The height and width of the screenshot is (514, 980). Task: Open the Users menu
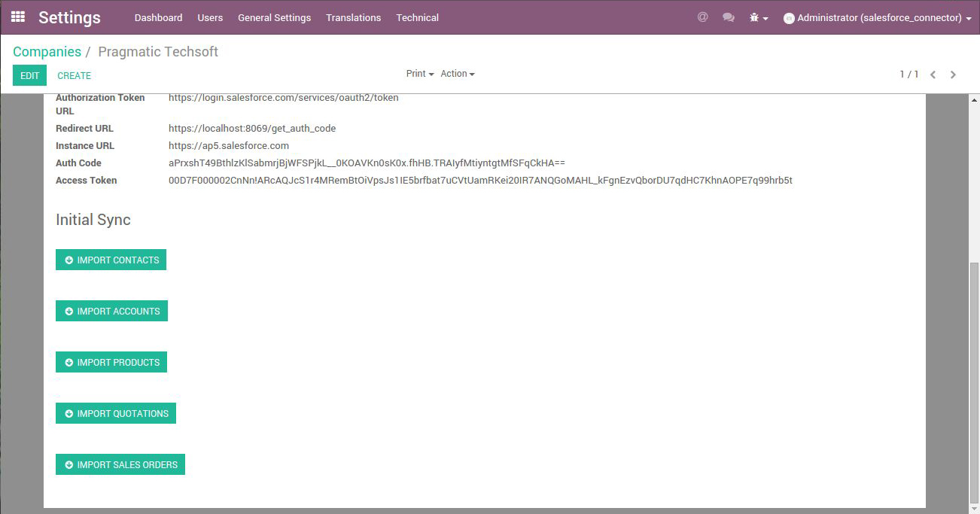210,17
